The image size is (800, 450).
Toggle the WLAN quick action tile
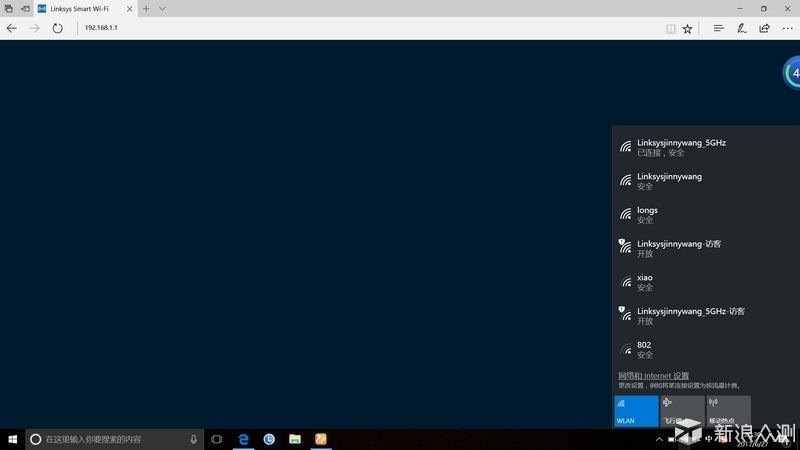pos(636,411)
